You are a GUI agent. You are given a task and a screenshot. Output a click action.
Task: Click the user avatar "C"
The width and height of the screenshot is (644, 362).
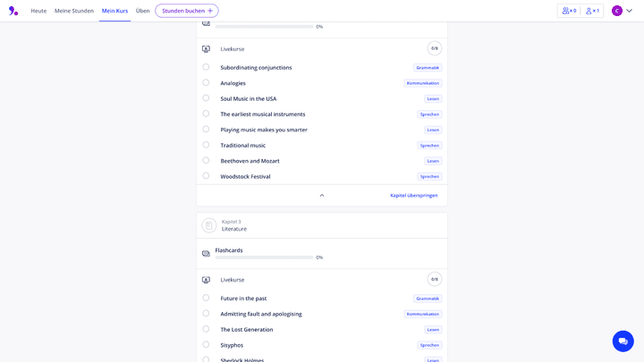[617, 11]
